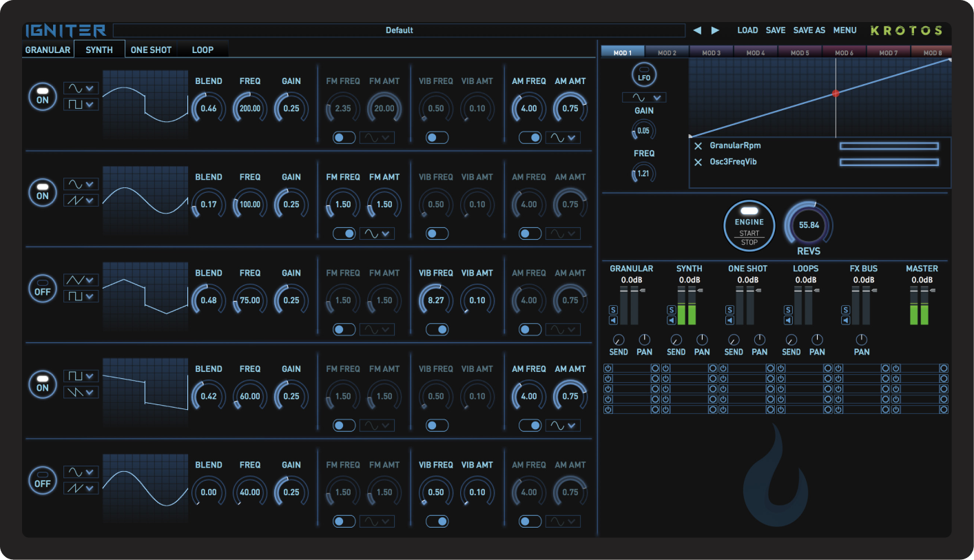Open the waveform dropdown below the LFO button

[x=644, y=97]
